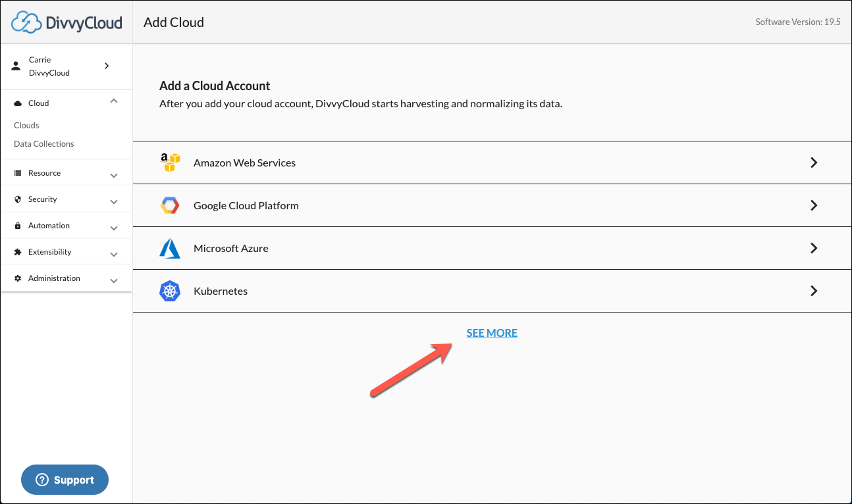The width and height of the screenshot is (852, 504).
Task: Click the DivvyCloud logo
Action: [67, 22]
